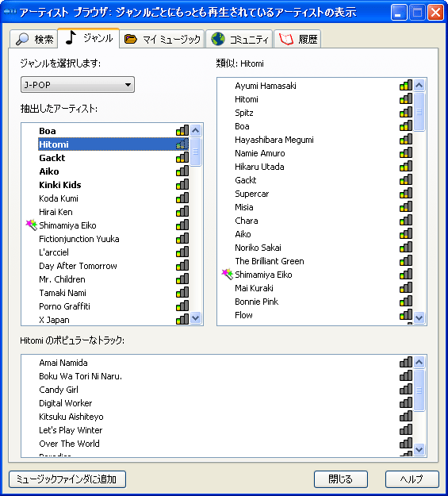Image resolution: width=448 pixels, height=496 pixels.
Task: Click the similar artists list scroll-up arrow
Action: [419, 85]
